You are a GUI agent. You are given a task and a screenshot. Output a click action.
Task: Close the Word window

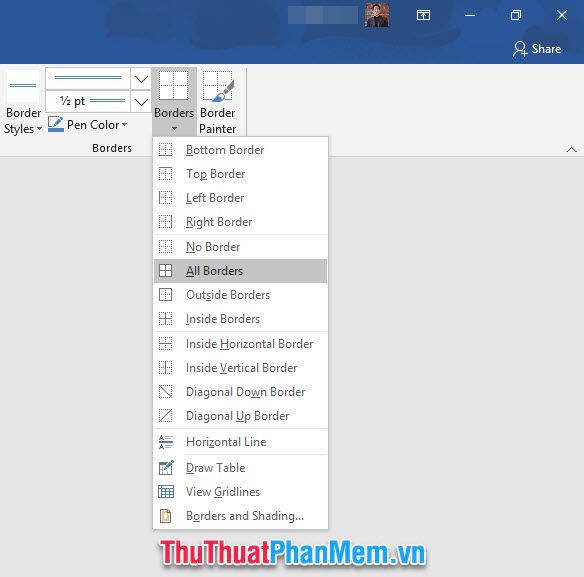click(x=562, y=15)
